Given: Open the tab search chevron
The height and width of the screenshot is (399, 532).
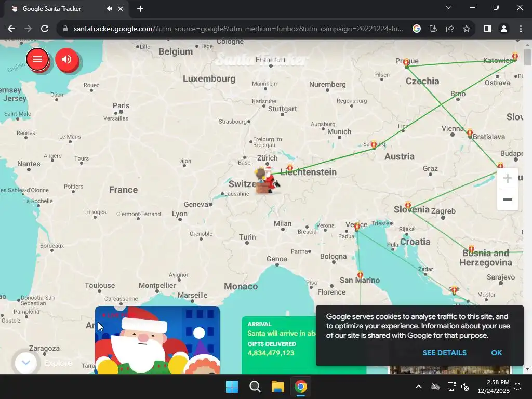Looking at the screenshot, I should tap(448, 7).
